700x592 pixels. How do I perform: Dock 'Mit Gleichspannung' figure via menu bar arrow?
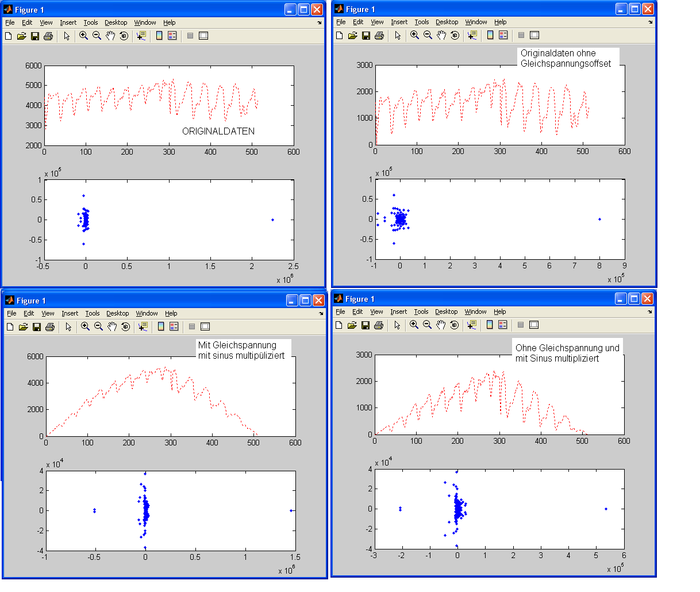[321, 314]
